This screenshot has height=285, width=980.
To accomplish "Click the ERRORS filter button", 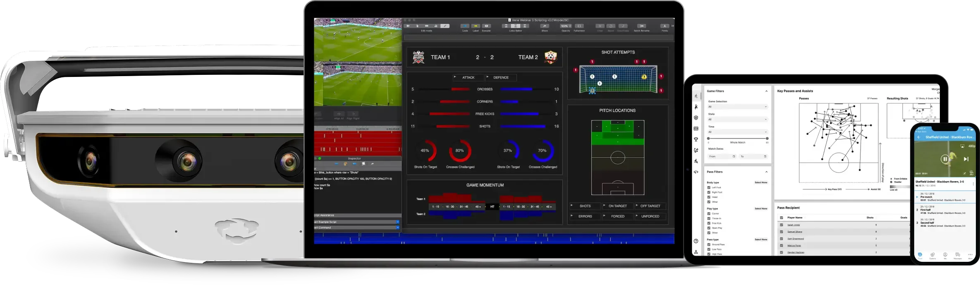I will [585, 216].
